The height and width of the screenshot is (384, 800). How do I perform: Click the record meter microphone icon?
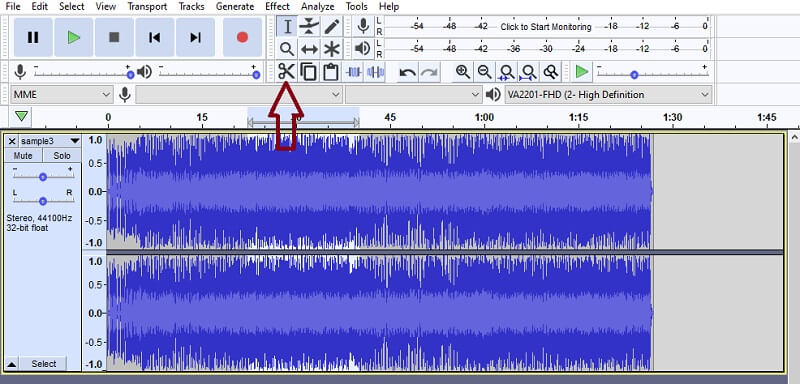363,26
